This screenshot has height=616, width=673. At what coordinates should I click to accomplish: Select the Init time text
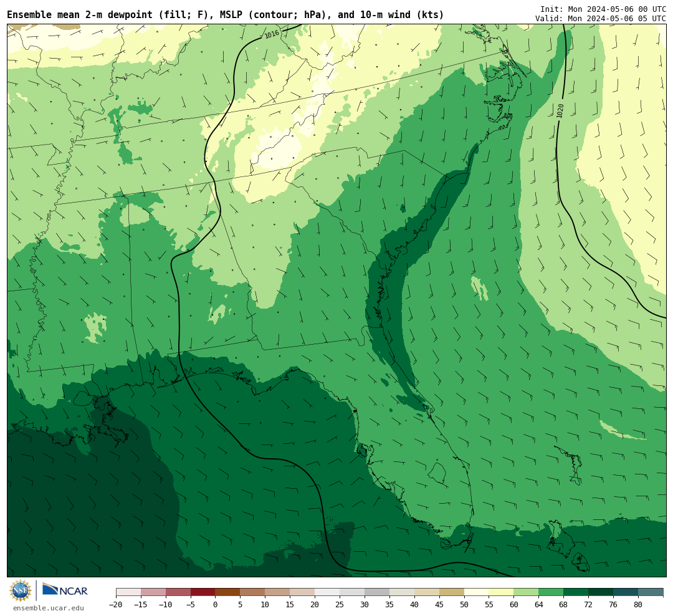tap(603, 9)
